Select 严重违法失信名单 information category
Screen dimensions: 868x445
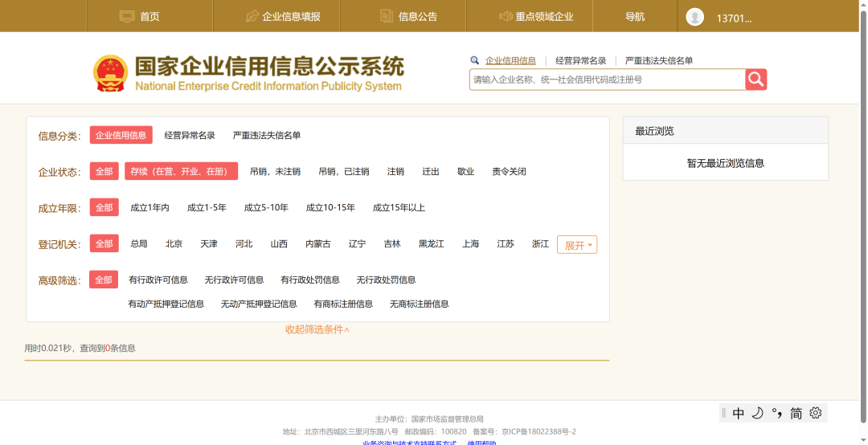point(267,135)
